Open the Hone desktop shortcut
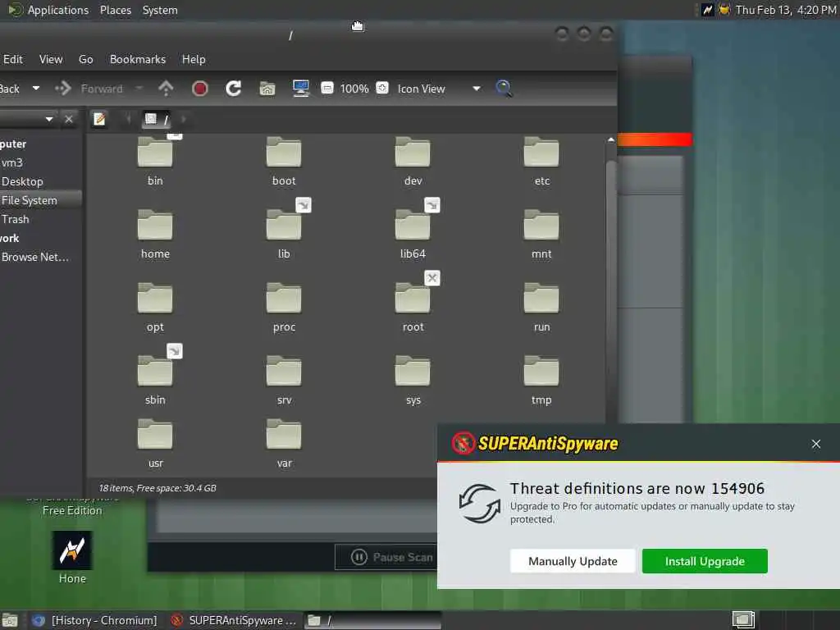 pos(72,557)
